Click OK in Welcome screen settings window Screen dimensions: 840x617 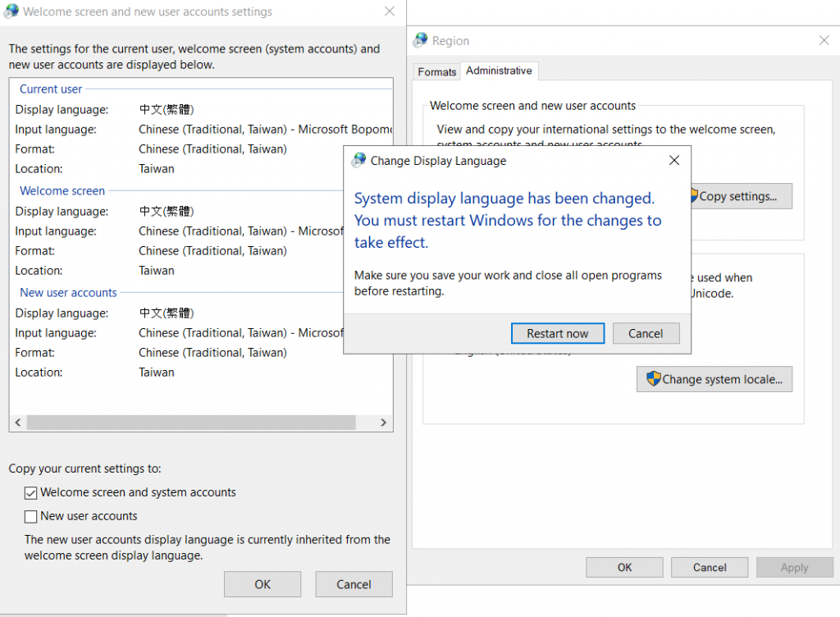[262, 584]
